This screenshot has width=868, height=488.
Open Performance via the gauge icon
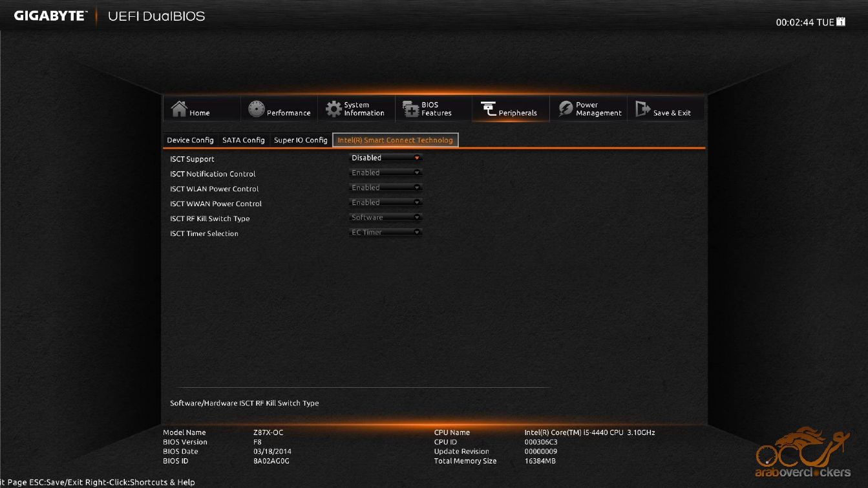click(257, 109)
